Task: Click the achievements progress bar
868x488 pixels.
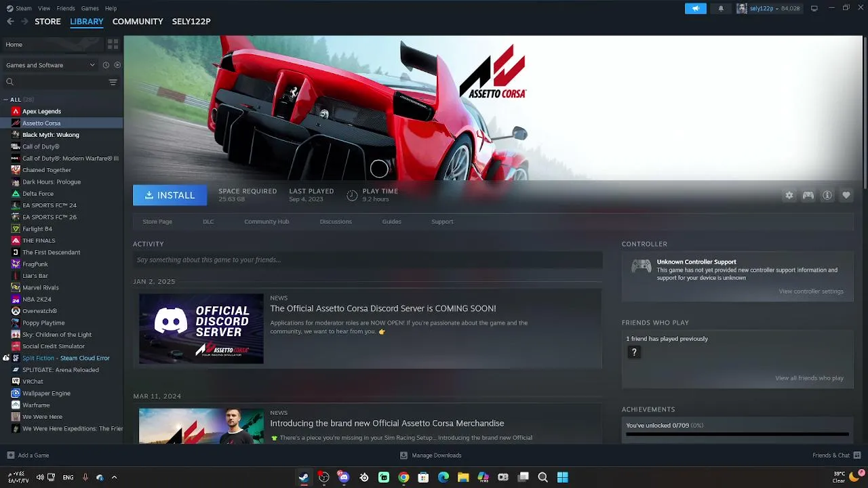Action: coord(737,434)
